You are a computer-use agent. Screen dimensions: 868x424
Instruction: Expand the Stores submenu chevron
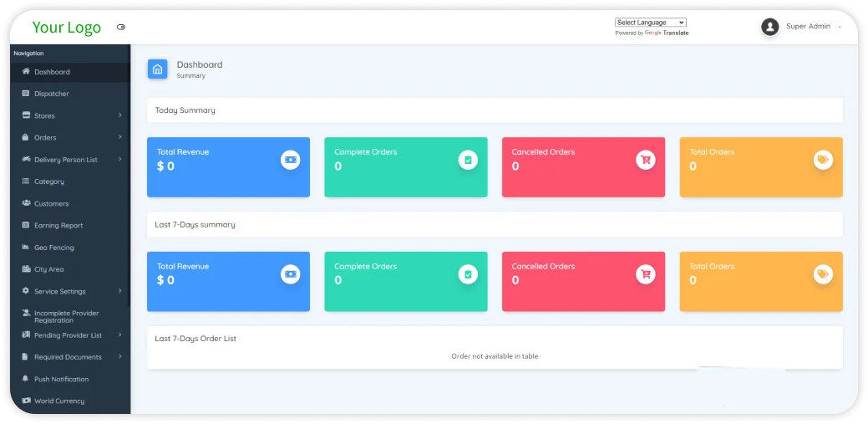pos(120,115)
